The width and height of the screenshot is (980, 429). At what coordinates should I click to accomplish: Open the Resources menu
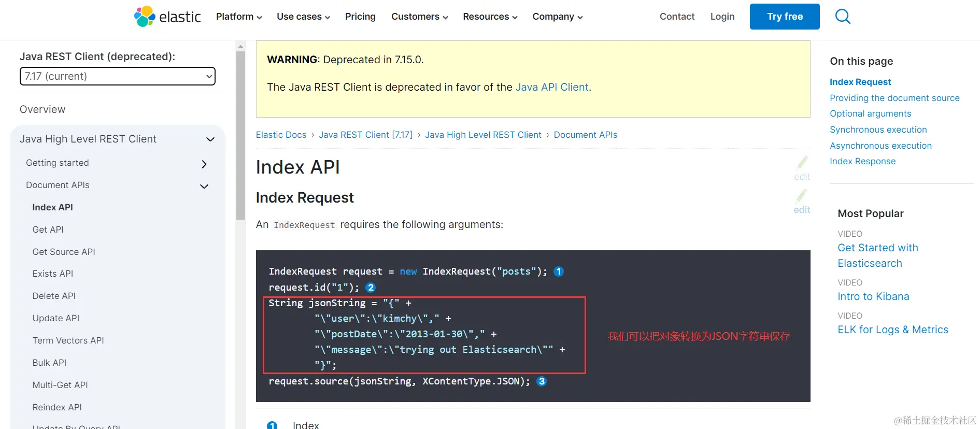(x=490, y=17)
